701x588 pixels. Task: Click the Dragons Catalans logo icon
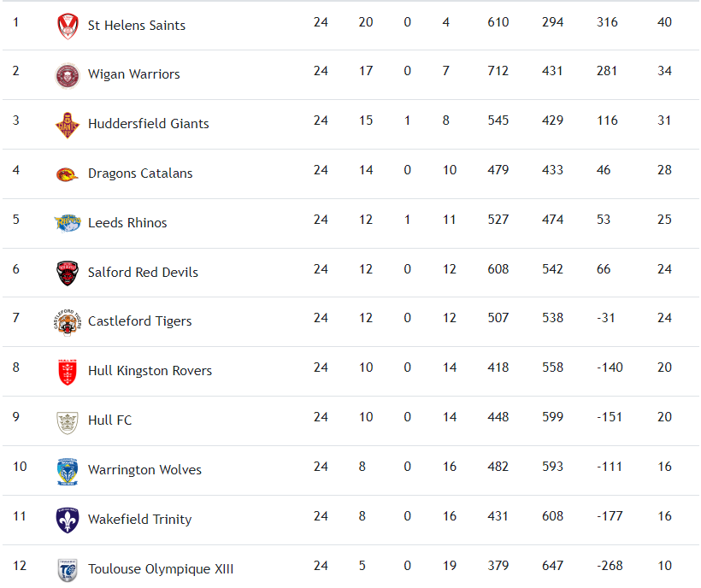[x=67, y=174]
